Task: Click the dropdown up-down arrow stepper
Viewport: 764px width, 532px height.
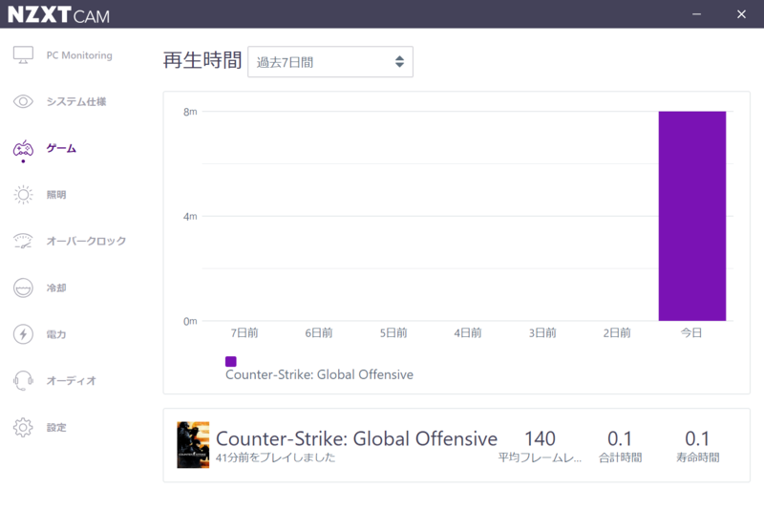Action: (x=399, y=61)
